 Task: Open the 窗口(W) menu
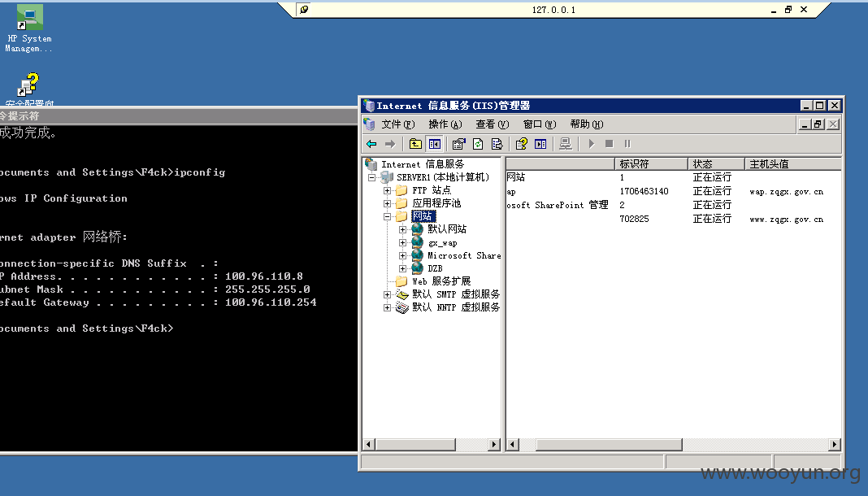[540, 124]
